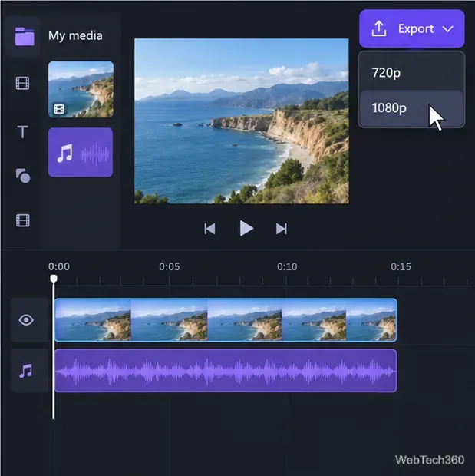This screenshot has height=476, width=475.
Task: Click the 0:05 timeline ruler mark
Action: pos(170,267)
